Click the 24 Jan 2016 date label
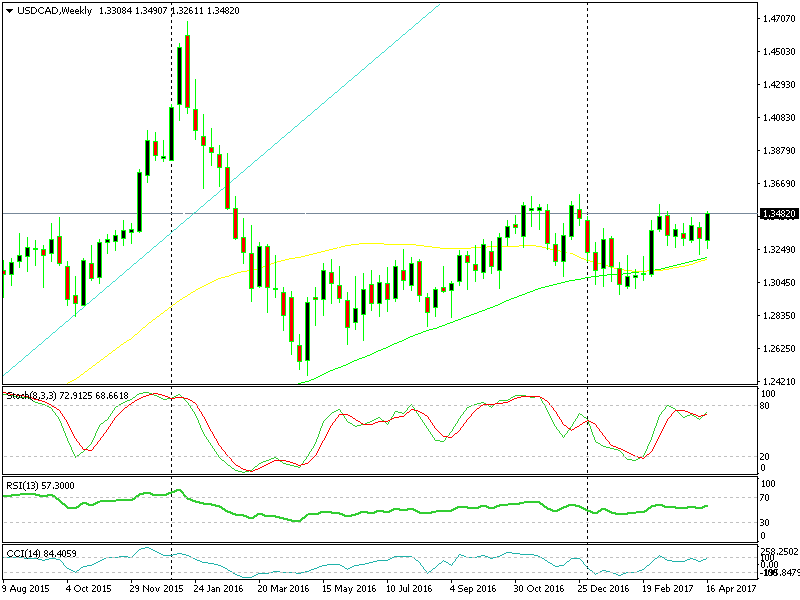Screen dimensions: 800x600 click(x=218, y=588)
